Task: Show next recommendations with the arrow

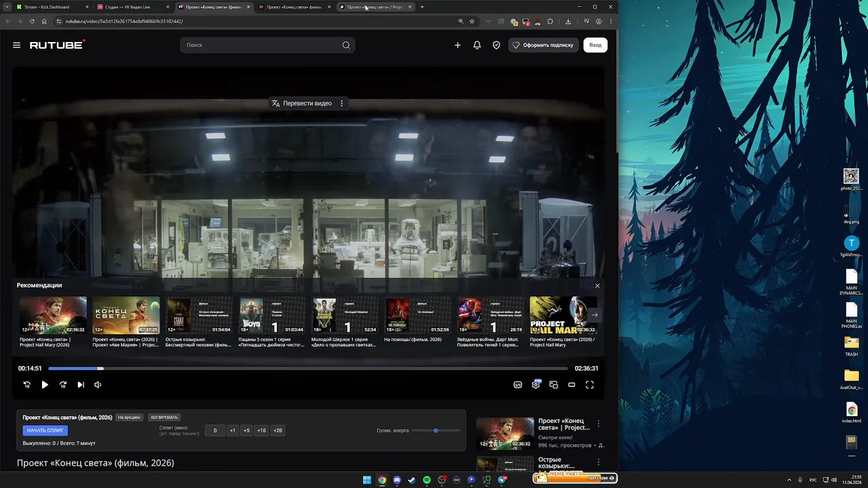Action: [x=595, y=314]
